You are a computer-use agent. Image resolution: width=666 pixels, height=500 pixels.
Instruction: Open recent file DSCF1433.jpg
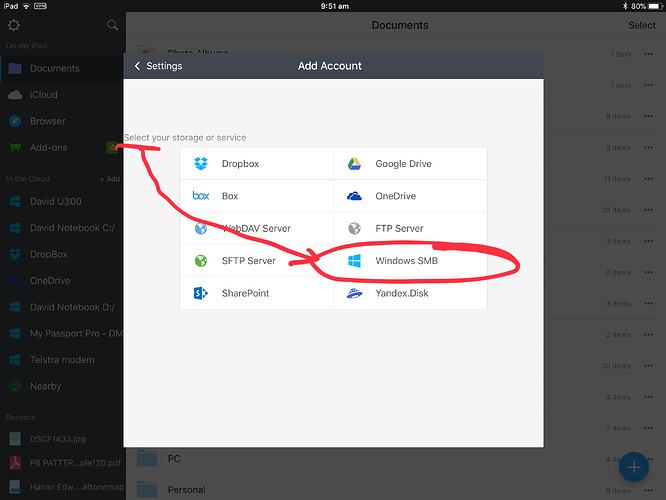[x=62, y=439]
